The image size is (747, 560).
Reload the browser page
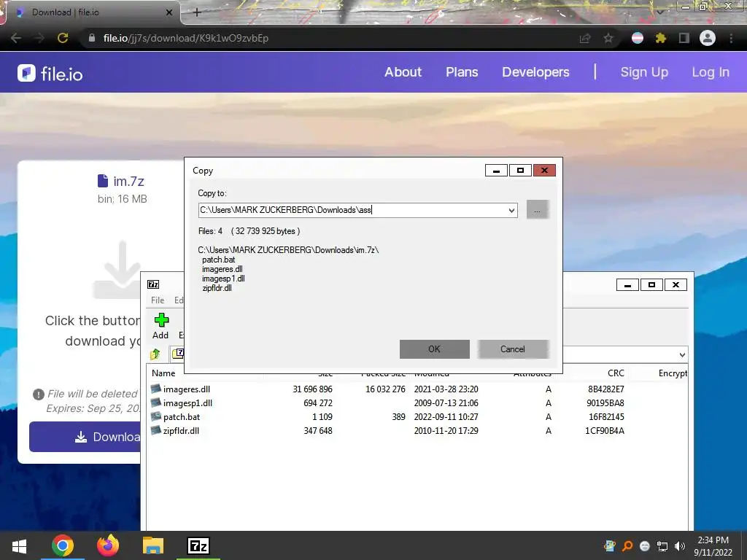coord(63,38)
